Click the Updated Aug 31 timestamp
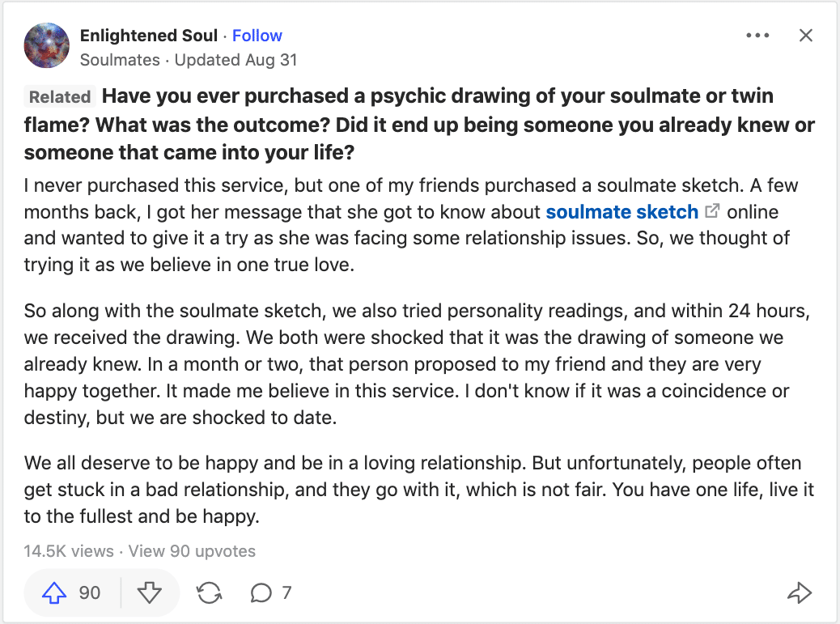The width and height of the screenshot is (840, 624). coord(235,60)
